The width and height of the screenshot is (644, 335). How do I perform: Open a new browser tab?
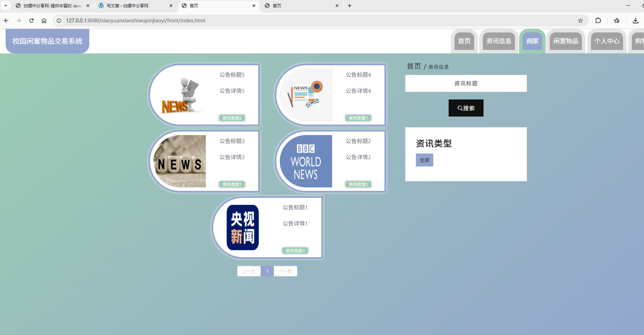(349, 6)
